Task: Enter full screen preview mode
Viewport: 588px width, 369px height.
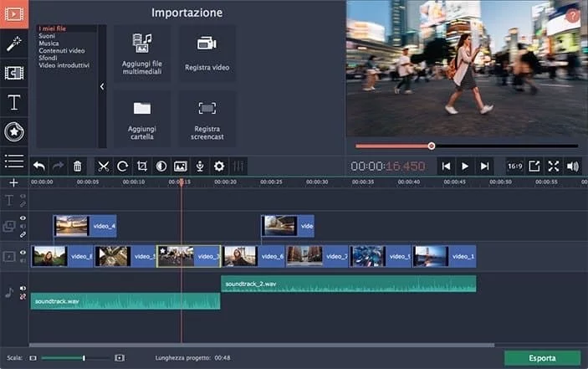Action: (x=553, y=167)
